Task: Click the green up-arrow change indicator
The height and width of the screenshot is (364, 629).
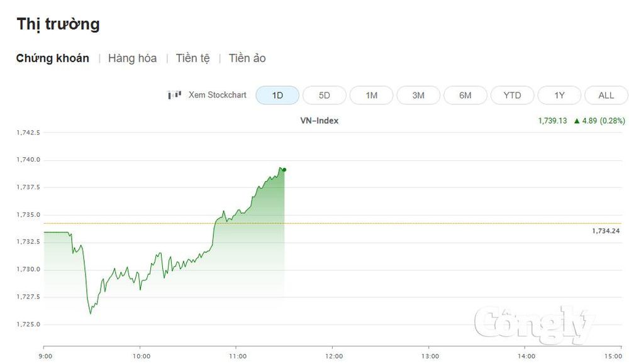Action: pyautogui.click(x=577, y=121)
